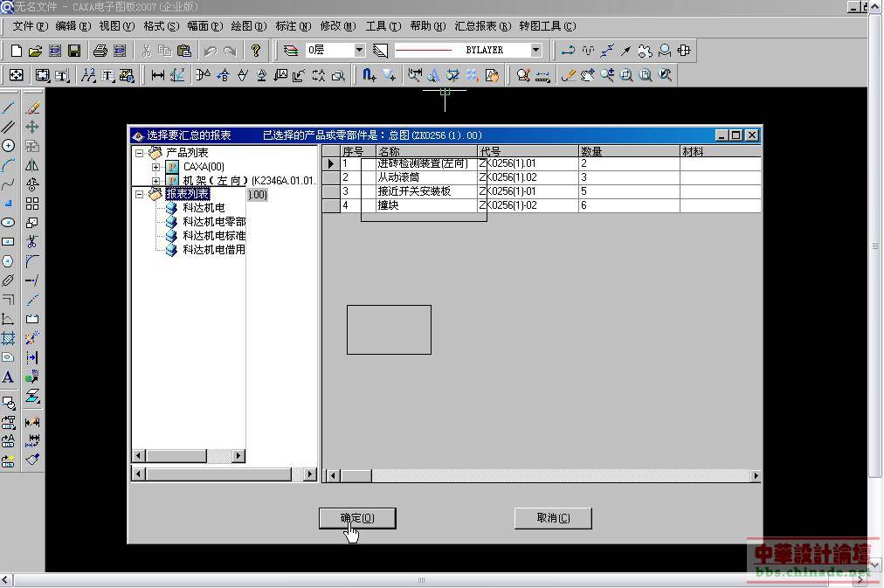Screen dimensions: 884x588
Task: Click the Help question mark icon
Action: (255, 51)
